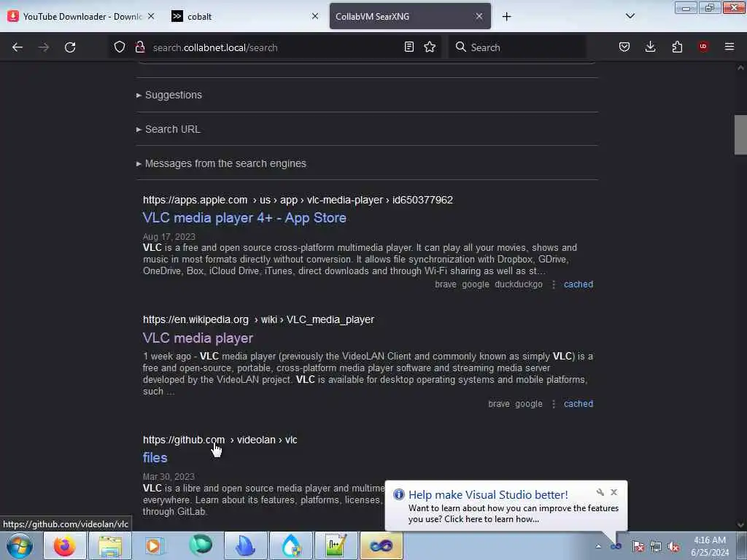This screenshot has width=747, height=560.
Task: Click duckduckgo engine label on first result
Action: 519,284
